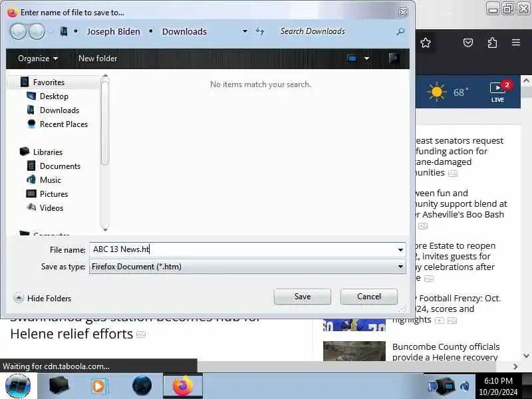Open the round blue globe taskbar icon

(142, 386)
